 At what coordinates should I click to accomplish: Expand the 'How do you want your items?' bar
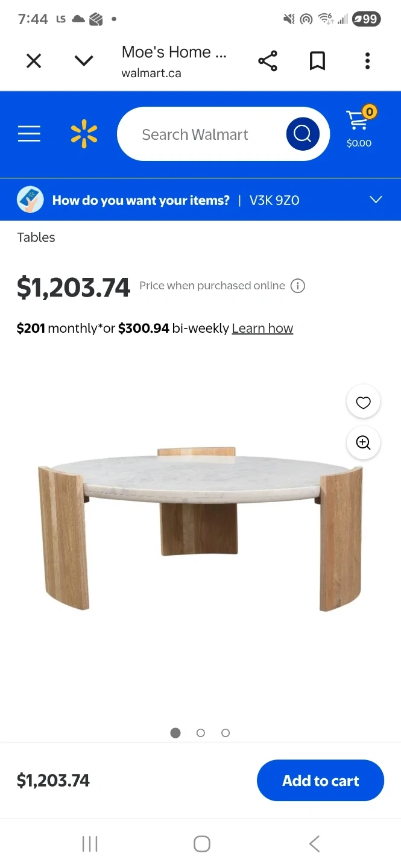[376, 200]
